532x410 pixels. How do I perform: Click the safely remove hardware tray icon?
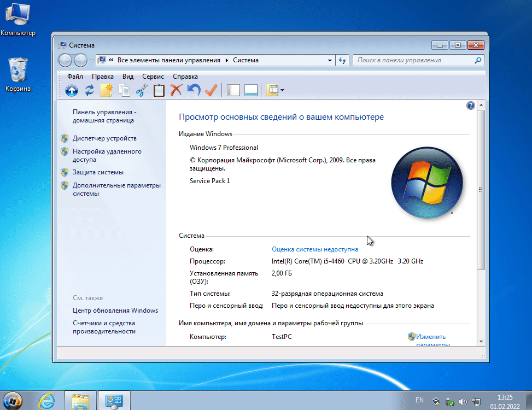(449, 402)
